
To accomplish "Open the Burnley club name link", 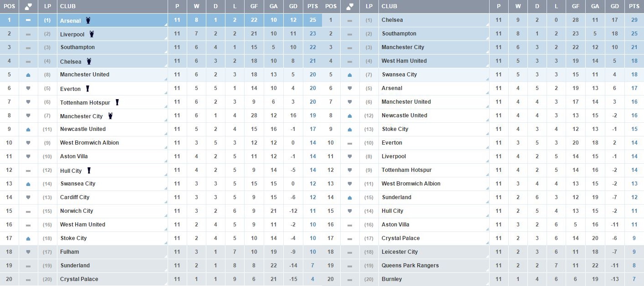I will click(392, 279).
